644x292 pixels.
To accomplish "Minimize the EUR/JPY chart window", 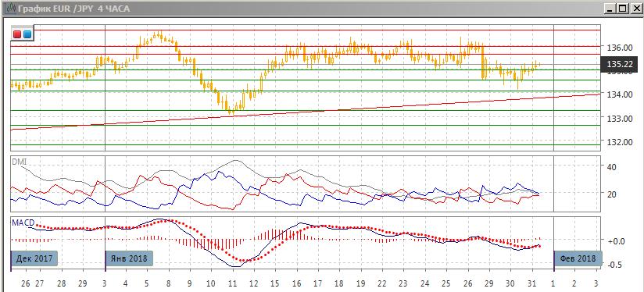I will pyautogui.click(x=610, y=7).
